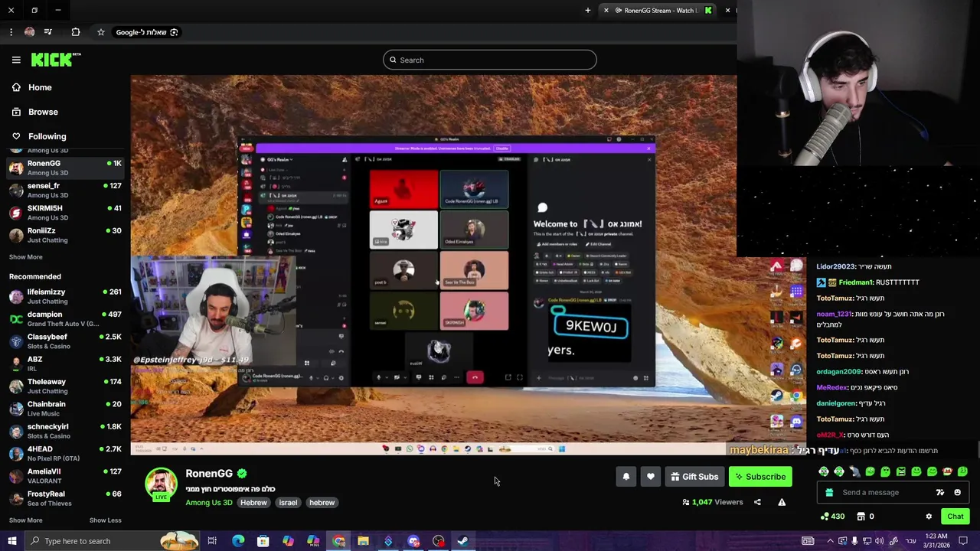The image size is (980, 551).
Task: Select the capitalized Hebrew tag
Action: (x=253, y=503)
